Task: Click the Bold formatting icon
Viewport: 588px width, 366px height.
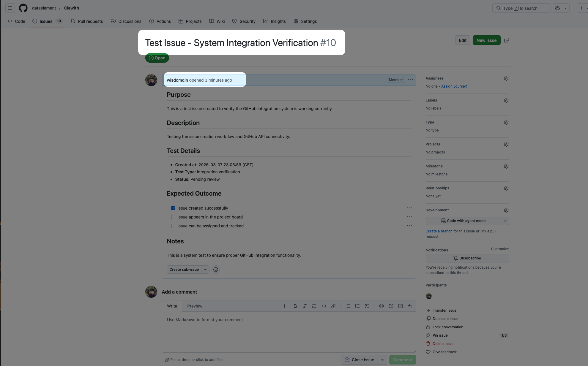Action: (295, 306)
